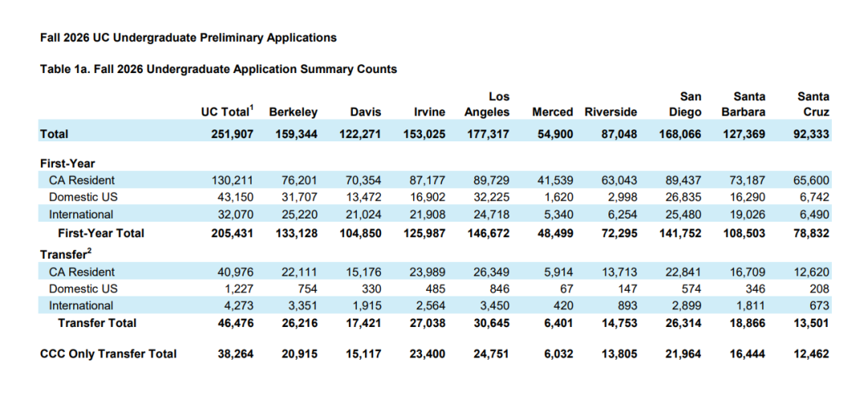Select the Los Angeles column header

tap(487, 104)
